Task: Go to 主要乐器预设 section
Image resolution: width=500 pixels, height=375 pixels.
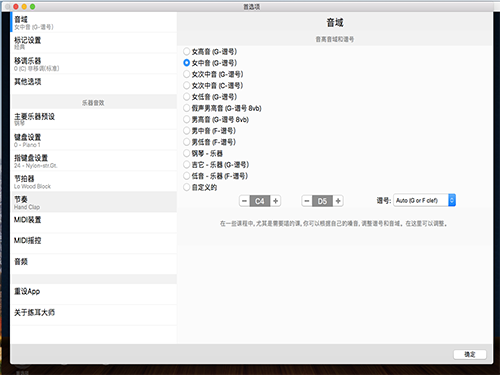Action: (94, 119)
